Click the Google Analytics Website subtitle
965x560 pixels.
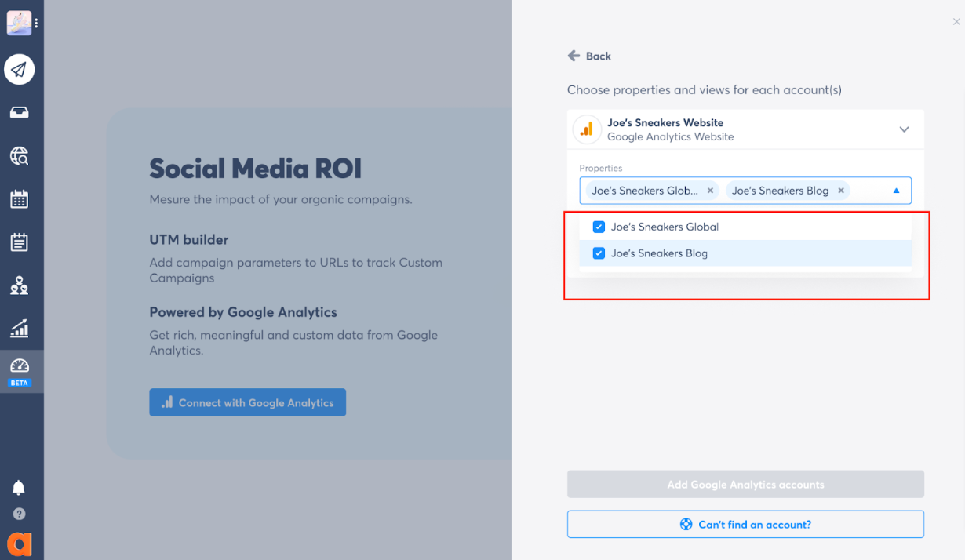[671, 136]
